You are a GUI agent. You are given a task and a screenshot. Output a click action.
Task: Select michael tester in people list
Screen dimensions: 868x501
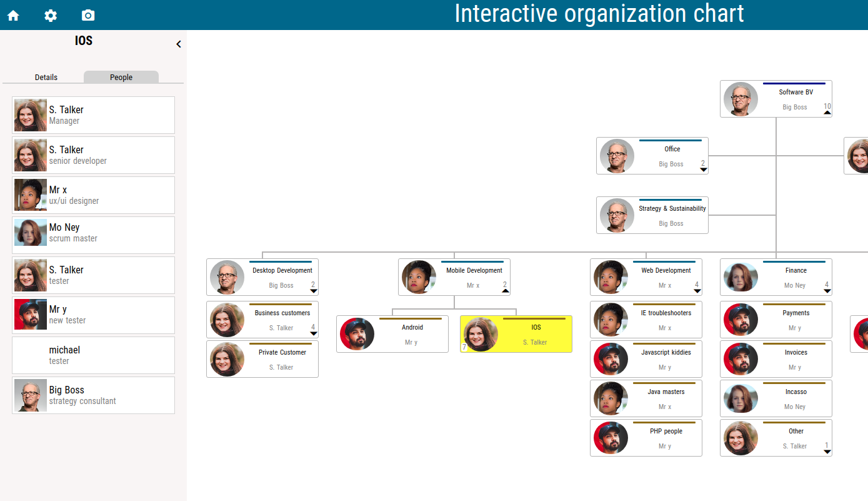93,355
